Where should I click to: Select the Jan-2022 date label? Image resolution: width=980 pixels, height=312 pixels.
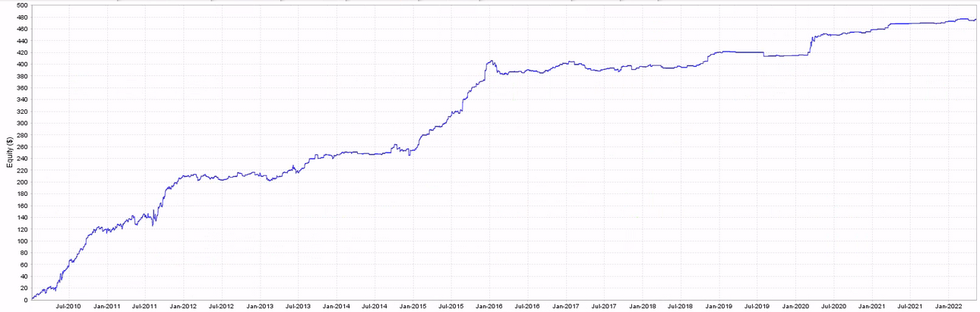point(950,307)
